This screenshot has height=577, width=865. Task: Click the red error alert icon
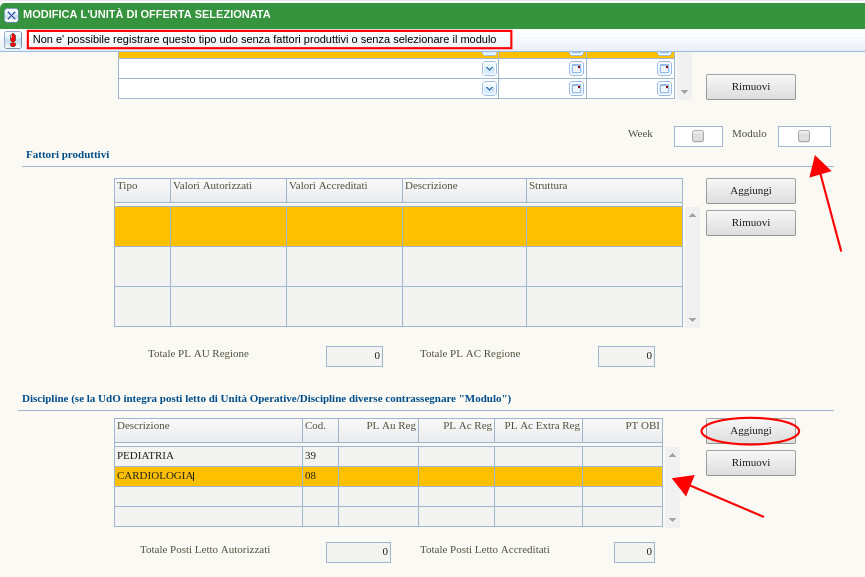[12, 40]
